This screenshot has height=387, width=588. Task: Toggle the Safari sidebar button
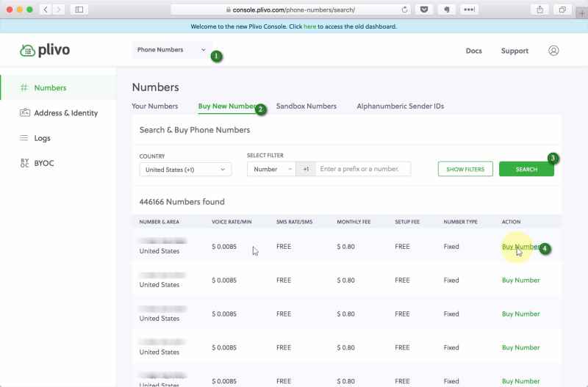coord(79,10)
